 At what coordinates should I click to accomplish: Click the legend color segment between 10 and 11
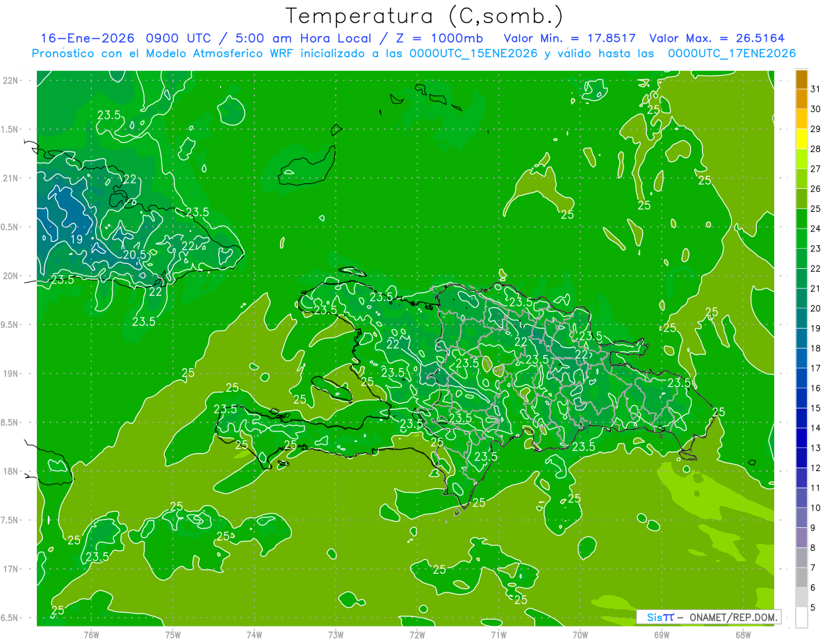(x=801, y=498)
